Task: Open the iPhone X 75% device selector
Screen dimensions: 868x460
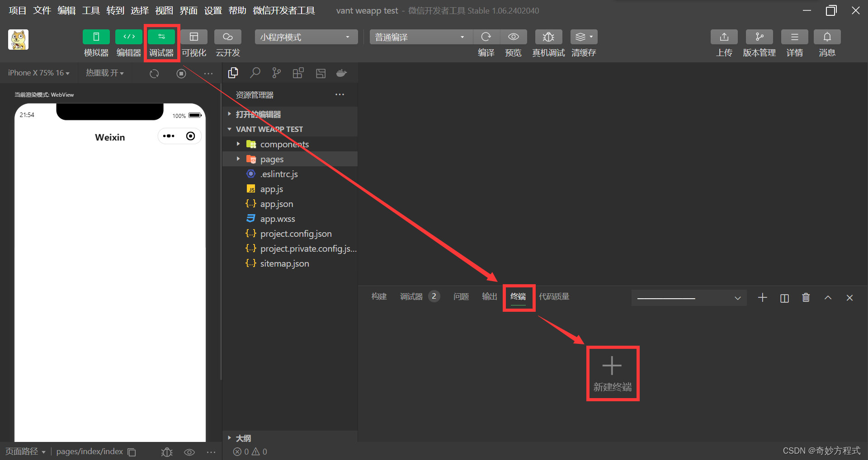Action: tap(39, 73)
